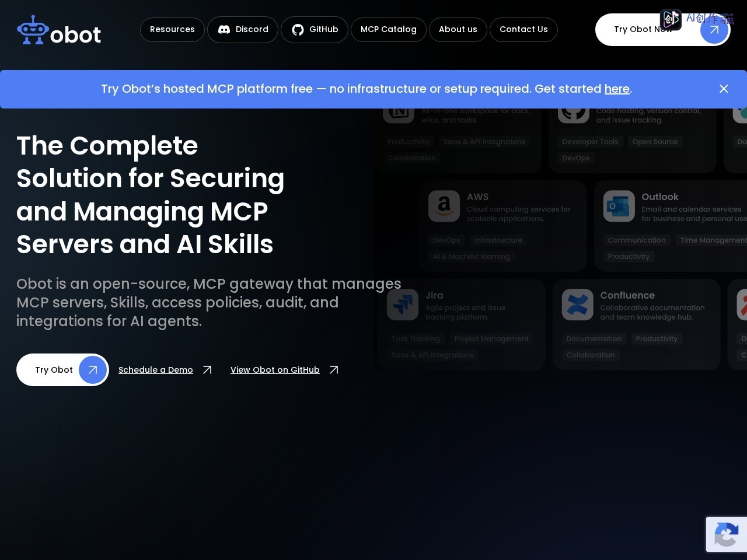Screen dimensions: 747x560
Task: Click the reCAPTCHA badge
Action: coord(727,534)
